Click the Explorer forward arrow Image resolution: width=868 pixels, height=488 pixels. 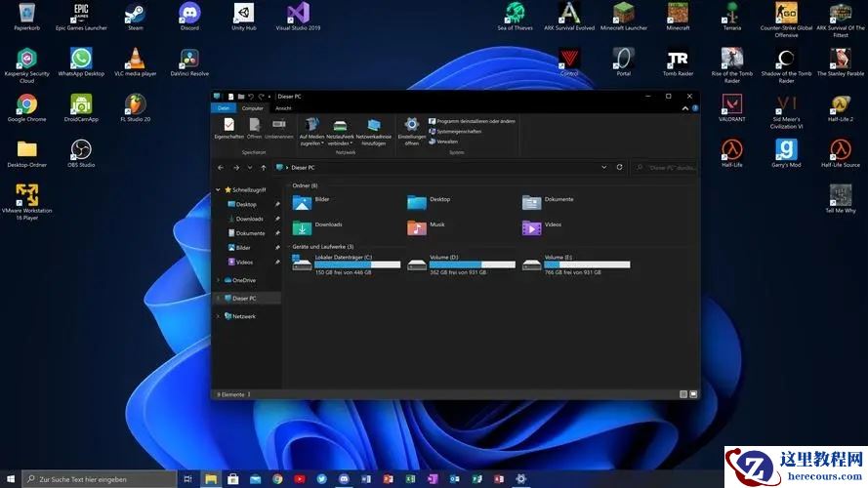pyautogui.click(x=236, y=168)
